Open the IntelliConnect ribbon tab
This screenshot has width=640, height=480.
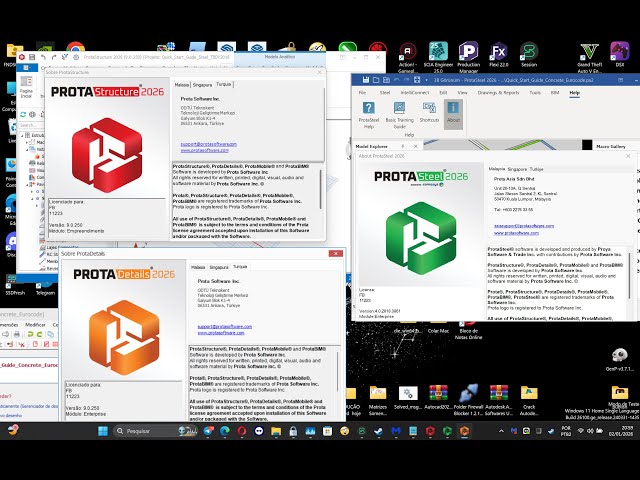(415, 93)
